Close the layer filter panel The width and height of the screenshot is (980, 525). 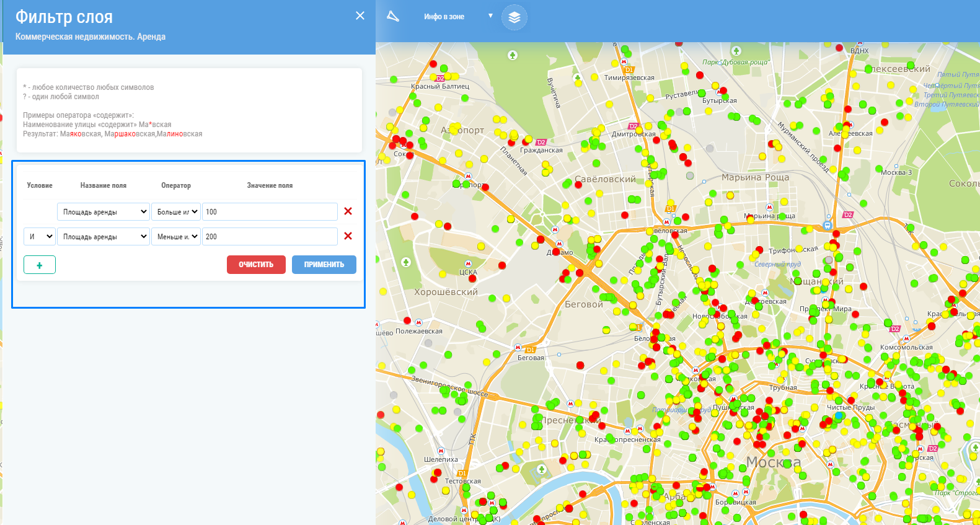pyautogui.click(x=360, y=15)
